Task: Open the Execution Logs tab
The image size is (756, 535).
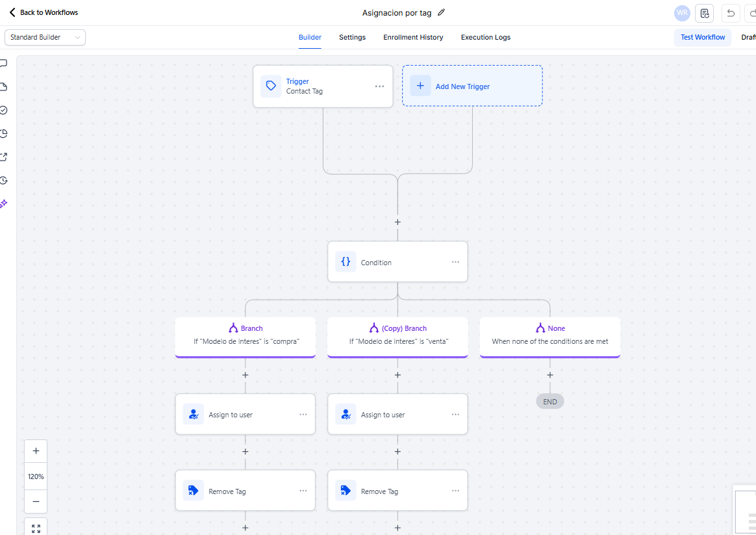Action: pos(485,38)
